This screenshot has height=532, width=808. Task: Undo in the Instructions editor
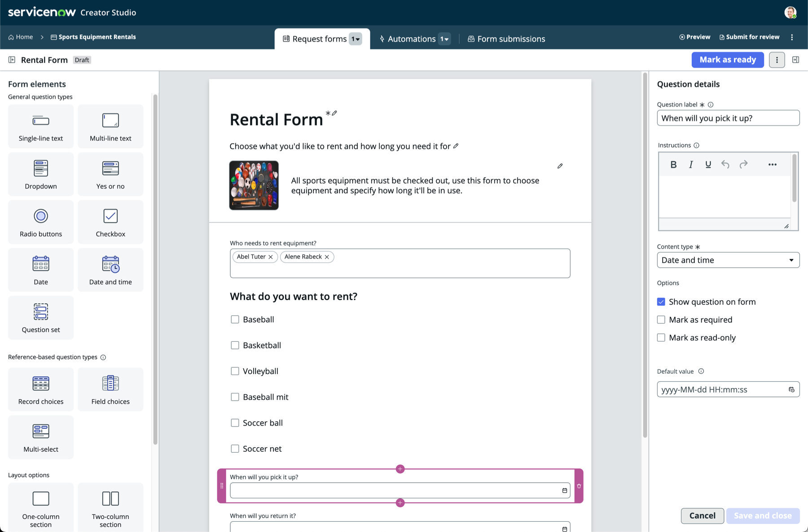[x=725, y=165]
